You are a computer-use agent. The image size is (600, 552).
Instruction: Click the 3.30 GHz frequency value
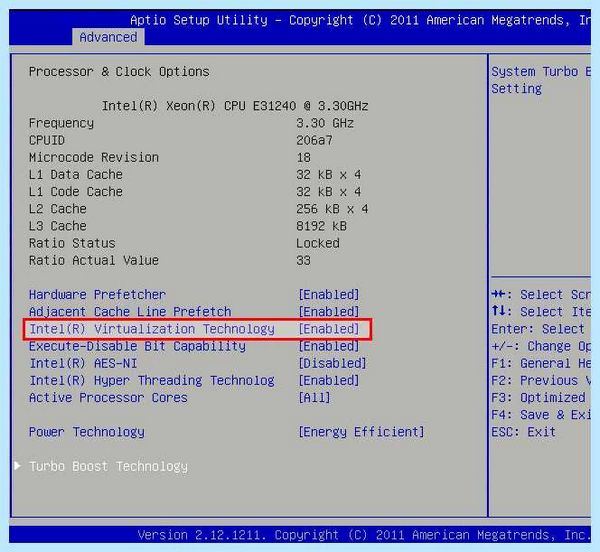coord(325,123)
